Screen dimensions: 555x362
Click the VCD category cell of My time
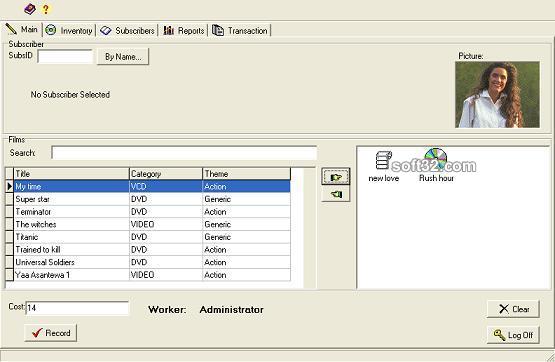166,186
